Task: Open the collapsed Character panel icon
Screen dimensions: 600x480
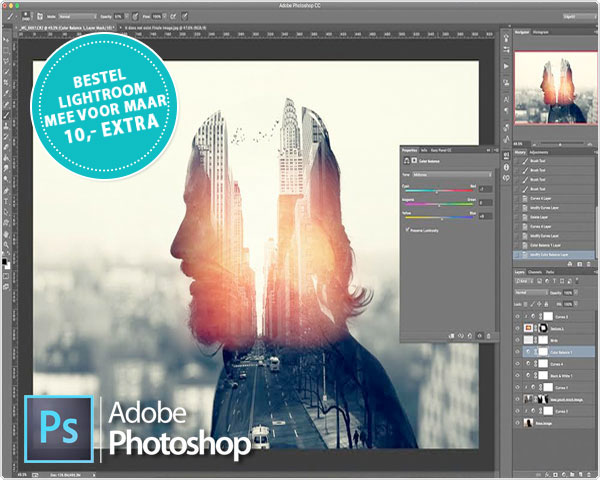Action: point(506,100)
